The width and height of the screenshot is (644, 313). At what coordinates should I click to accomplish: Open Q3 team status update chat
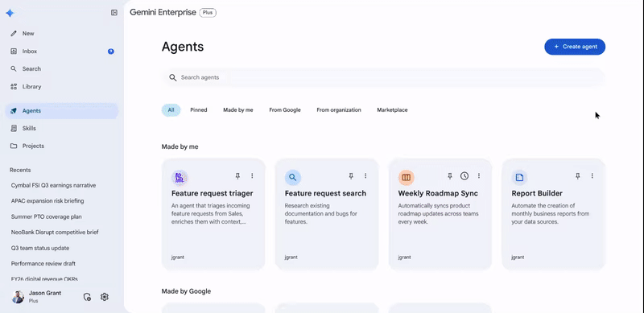point(40,248)
